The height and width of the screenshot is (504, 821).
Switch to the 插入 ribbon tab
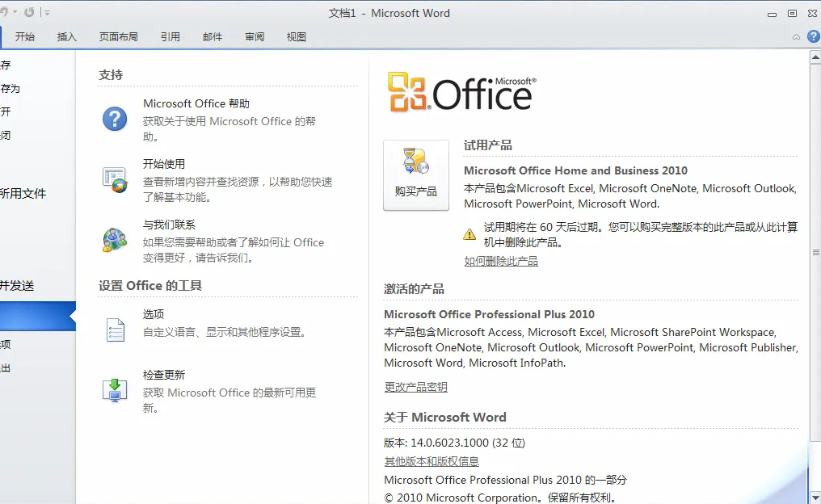(67, 37)
